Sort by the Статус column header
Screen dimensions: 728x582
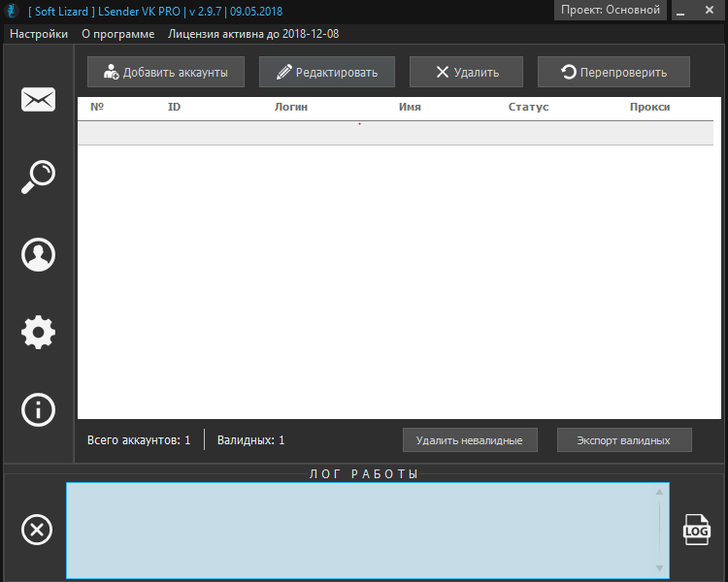[x=528, y=107]
